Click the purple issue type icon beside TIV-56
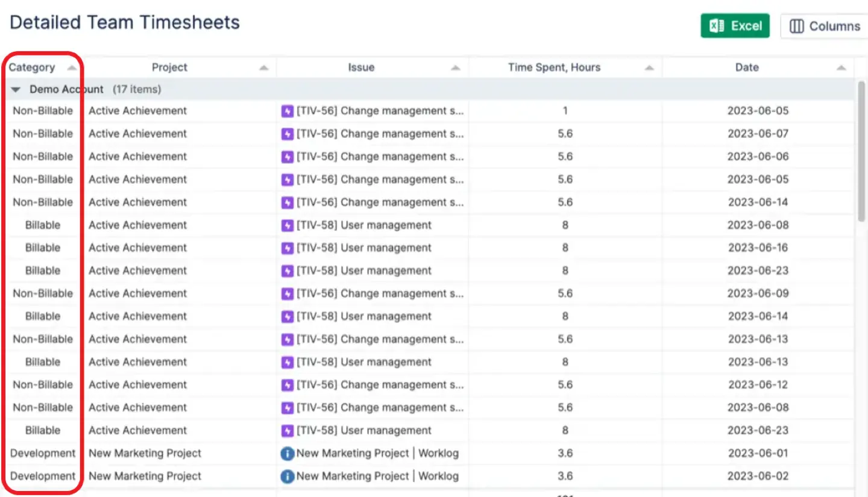The image size is (868, 497). click(288, 111)
